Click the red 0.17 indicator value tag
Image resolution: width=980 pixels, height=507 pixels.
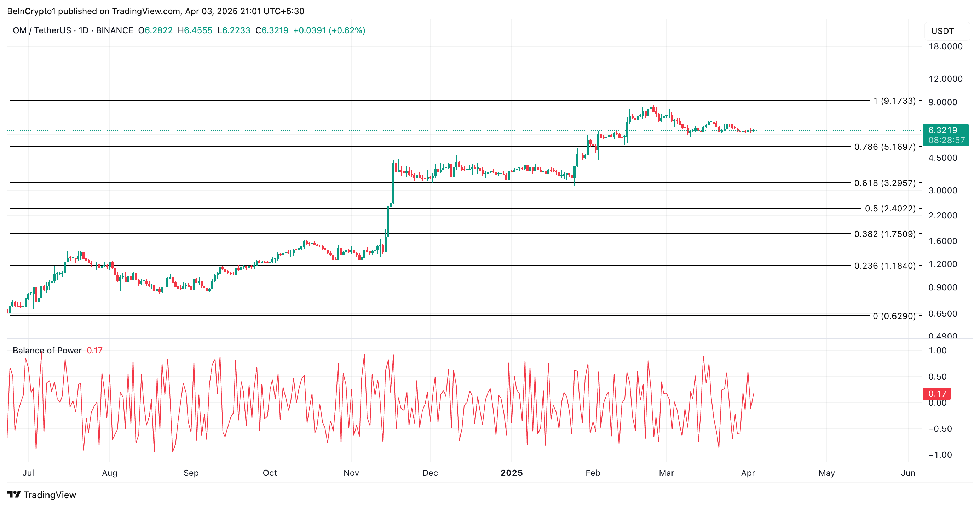[936, 394]
